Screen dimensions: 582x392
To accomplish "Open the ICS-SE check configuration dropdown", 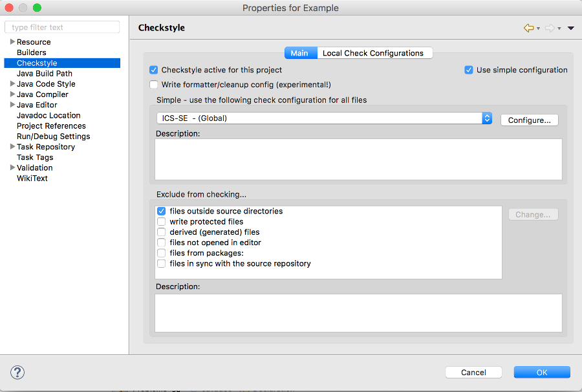I will [x=488, y=118].
